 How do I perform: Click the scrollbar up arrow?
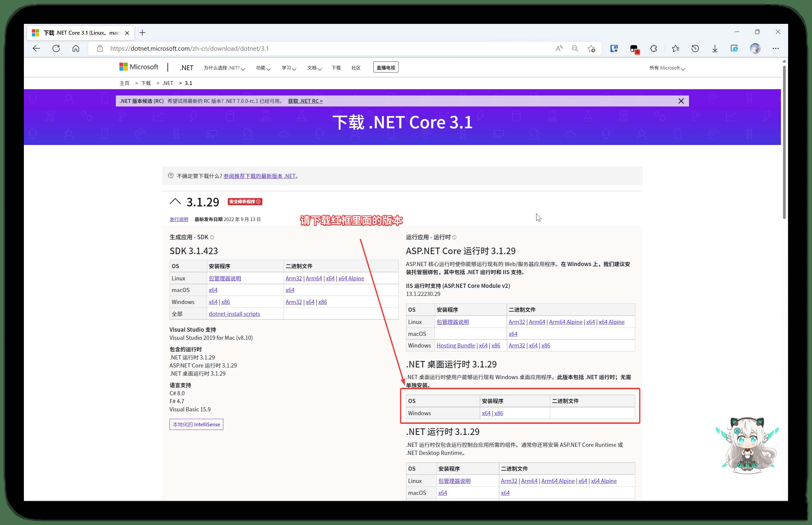[784, 61]
